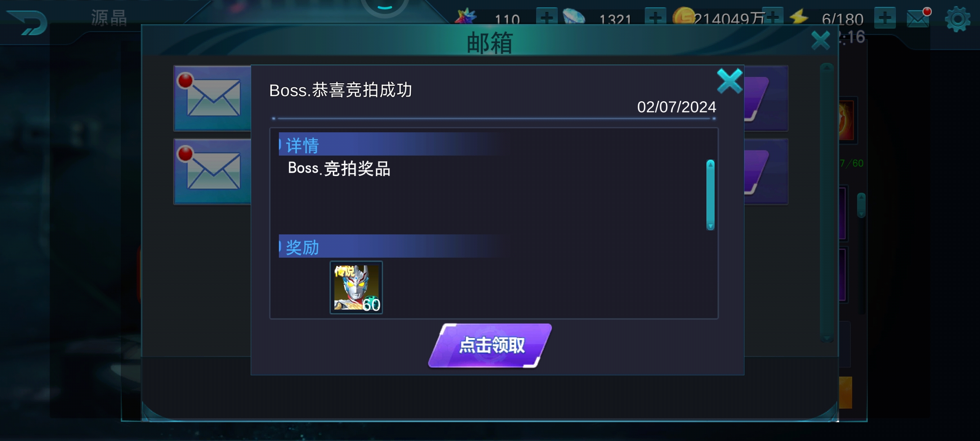The height and width of the screenshot is (441, 980).
Task: Click the mail detail text scrollbar
Action: coord(710,195)
